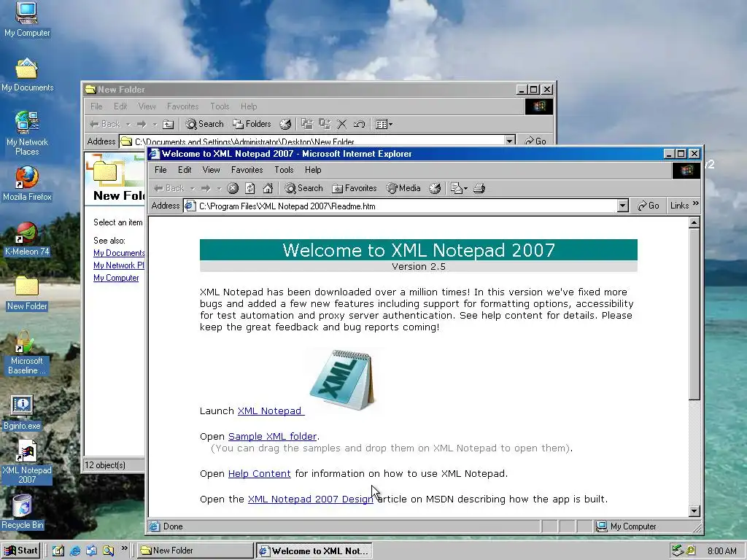
Task: Click the large XML Notepad logo image
Action: point(341,379)
